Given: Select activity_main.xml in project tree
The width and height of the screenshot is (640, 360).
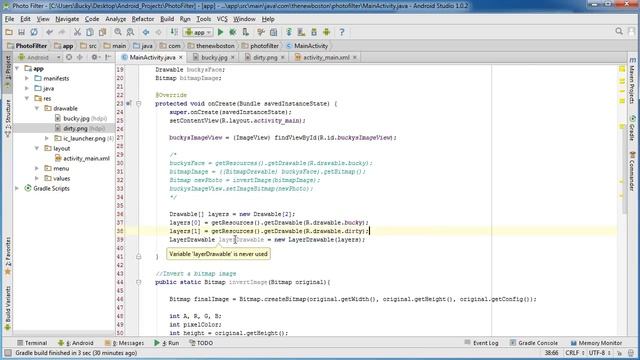Looking at the screenshot, I should click(x=82, y=158).
